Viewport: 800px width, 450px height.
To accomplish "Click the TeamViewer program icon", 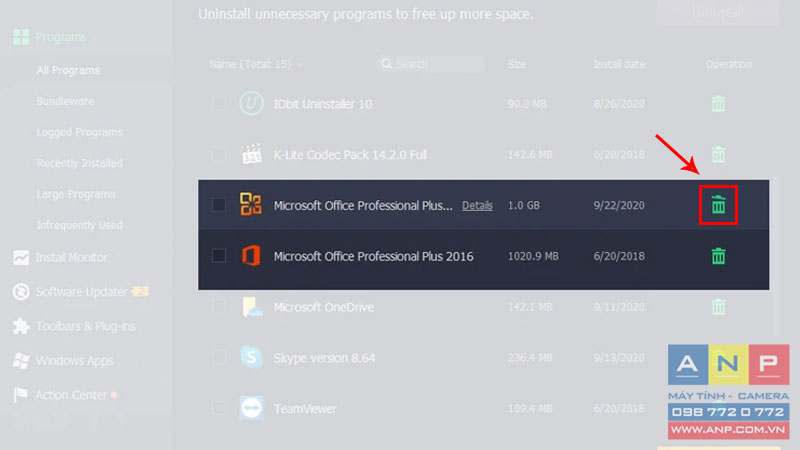I will coord(251,408).
